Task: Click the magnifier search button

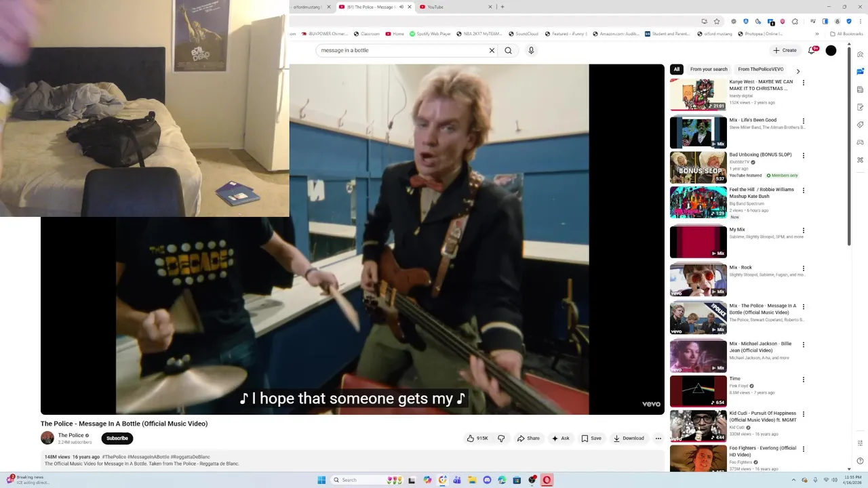Action: tap(508, 50)
